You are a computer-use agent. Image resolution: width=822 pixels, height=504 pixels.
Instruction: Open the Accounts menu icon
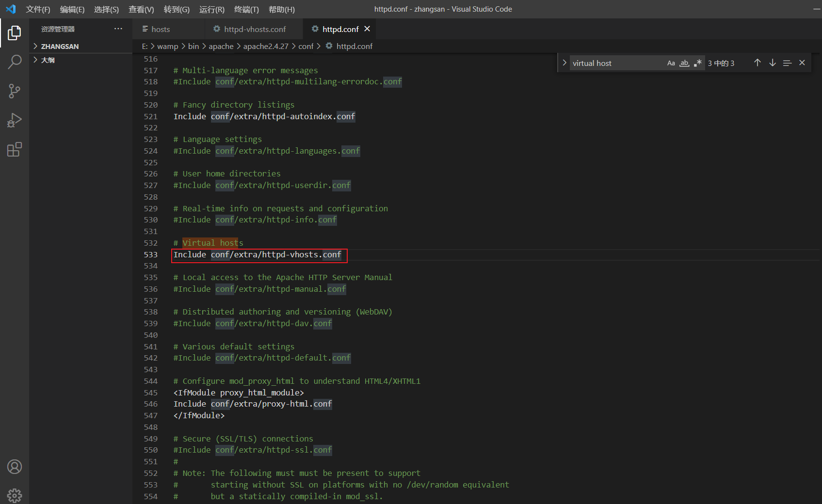click(x=15, y=467)
